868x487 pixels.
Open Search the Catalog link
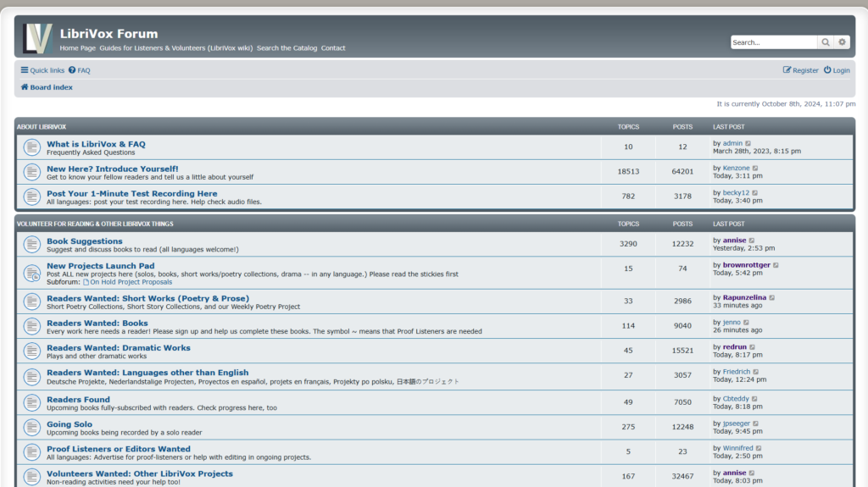[x=287, y=48]
